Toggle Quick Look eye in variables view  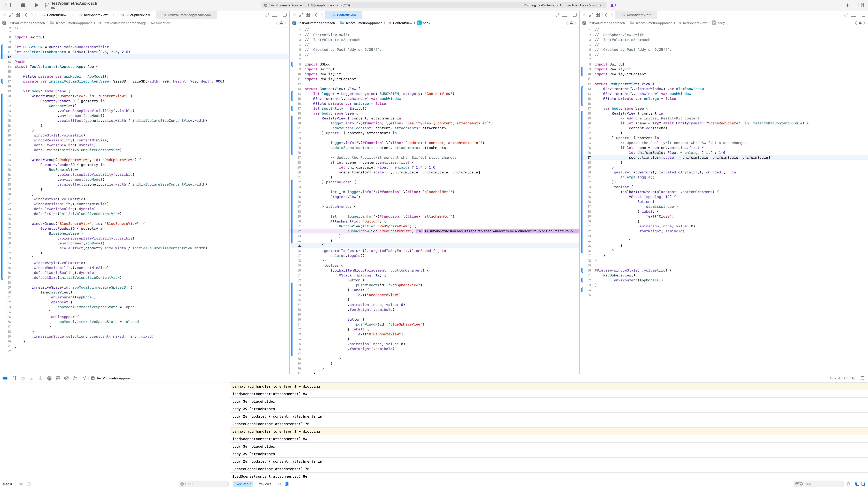point(21,484)
